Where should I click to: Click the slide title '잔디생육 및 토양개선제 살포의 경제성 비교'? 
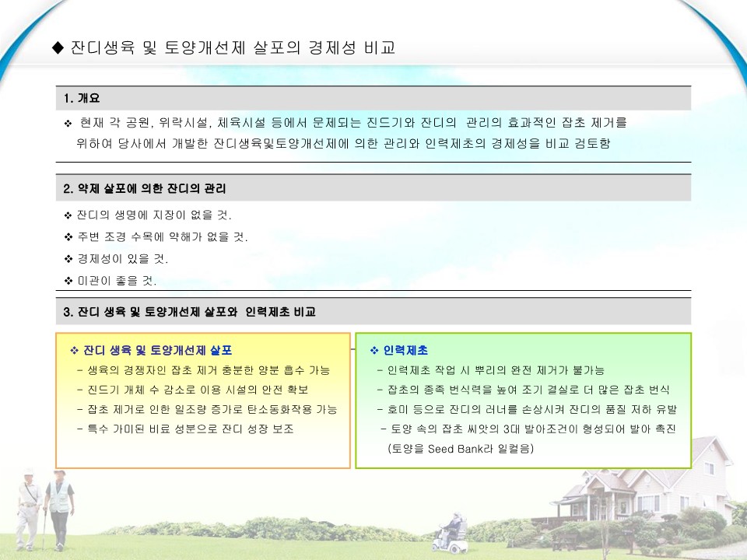[x=233, y=47]
